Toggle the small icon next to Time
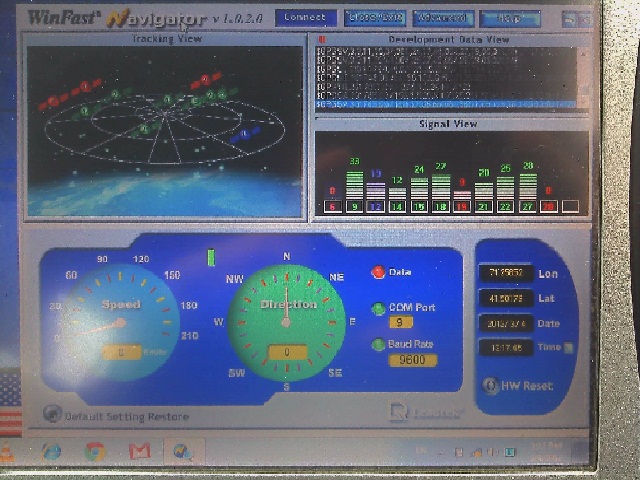640x480 pixels. click(569, 348)
